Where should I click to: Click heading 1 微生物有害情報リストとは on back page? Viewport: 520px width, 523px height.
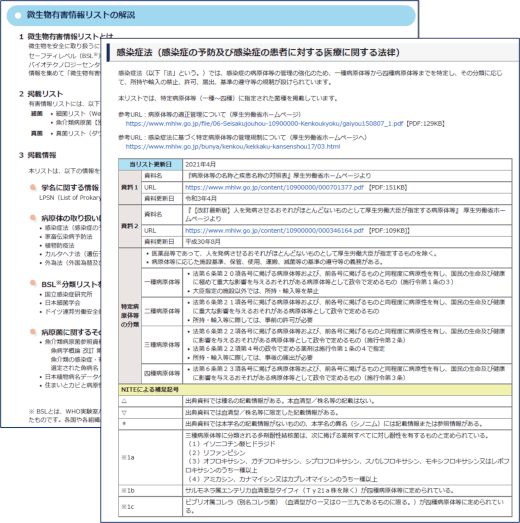pyautogui.click(x=66, y=36)
